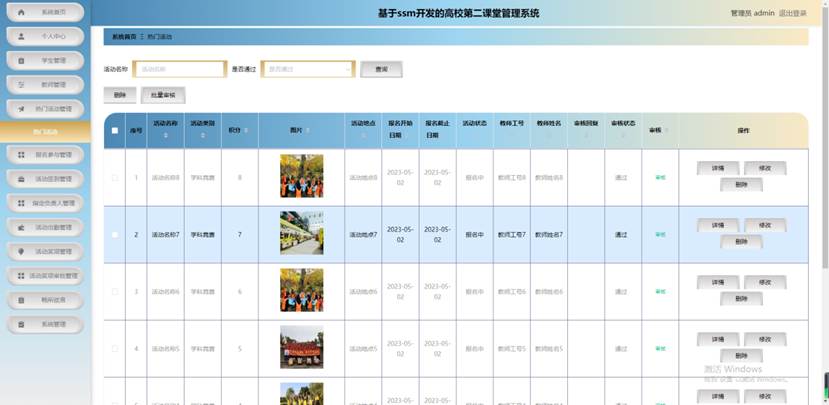The width and height of the screenshot is (829, 405).
Task: Focus the 活动名称 search input field
Action: pos(180,69)
